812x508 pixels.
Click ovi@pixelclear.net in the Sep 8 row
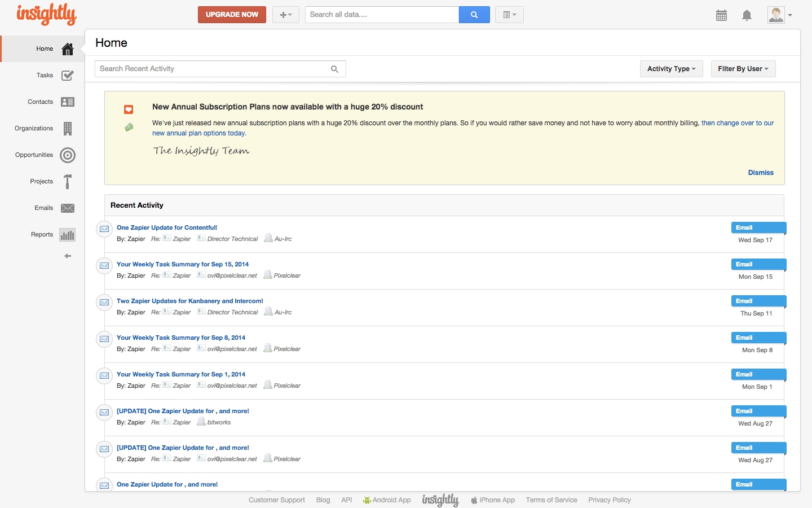(x=232, y=349)
